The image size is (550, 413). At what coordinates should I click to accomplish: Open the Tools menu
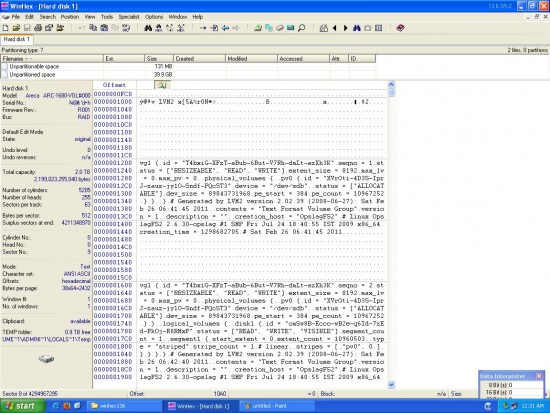tap(107, 16)
